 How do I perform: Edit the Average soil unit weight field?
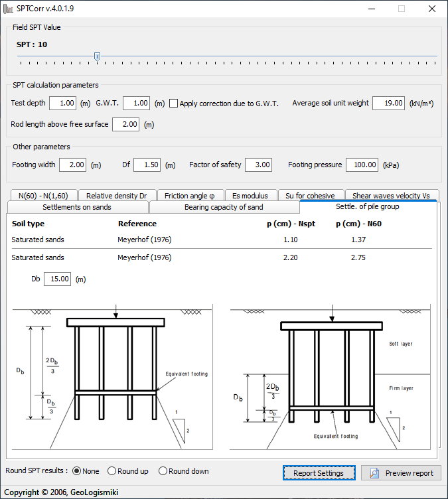388,104
